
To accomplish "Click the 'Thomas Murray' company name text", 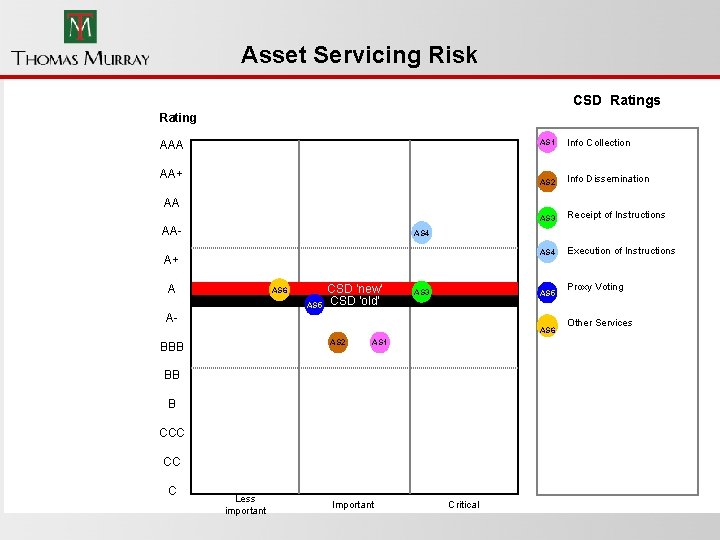I will [80, 58].
